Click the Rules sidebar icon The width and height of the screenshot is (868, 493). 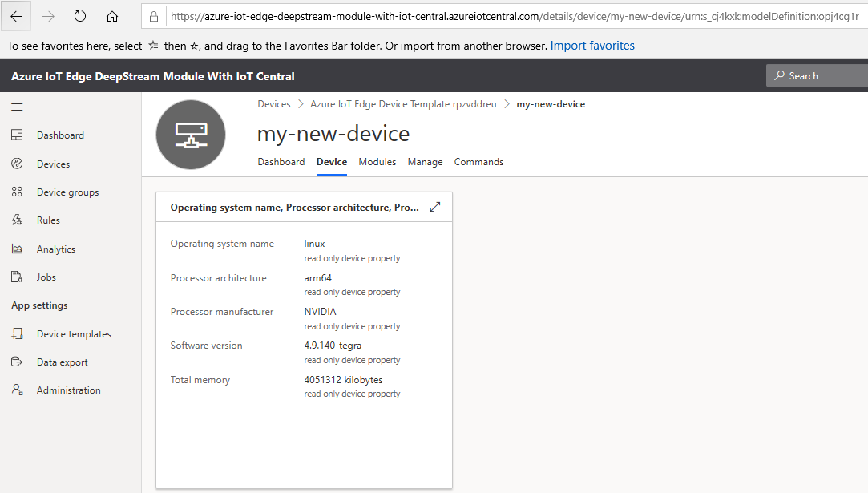[17, 220]
